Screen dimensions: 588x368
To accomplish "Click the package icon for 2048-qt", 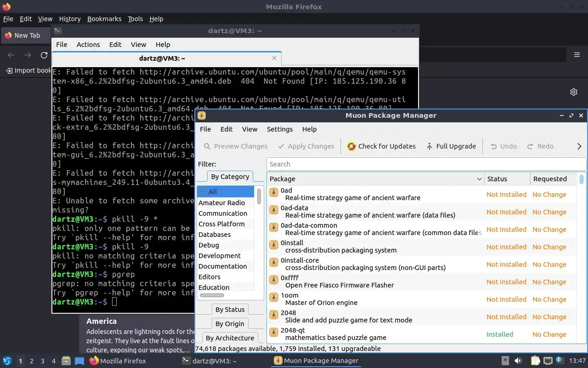I will pyautogui.click(x=274, y=332).
